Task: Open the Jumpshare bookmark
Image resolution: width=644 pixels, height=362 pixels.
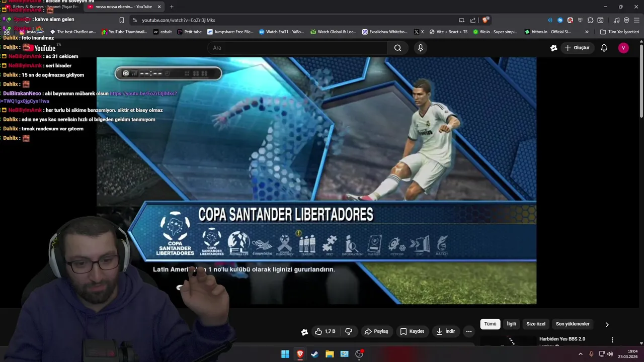Action: click(230, 32)
